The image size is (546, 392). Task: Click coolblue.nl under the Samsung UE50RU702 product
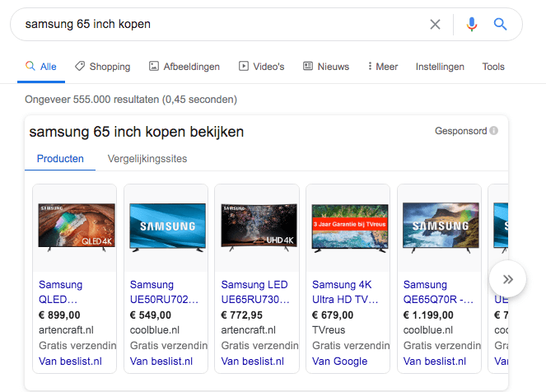click(155, 329)
